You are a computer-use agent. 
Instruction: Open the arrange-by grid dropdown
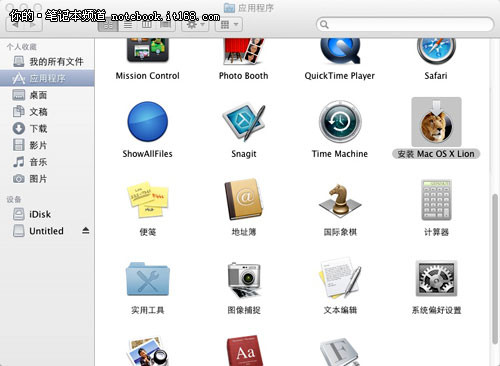tap(229, 25)
